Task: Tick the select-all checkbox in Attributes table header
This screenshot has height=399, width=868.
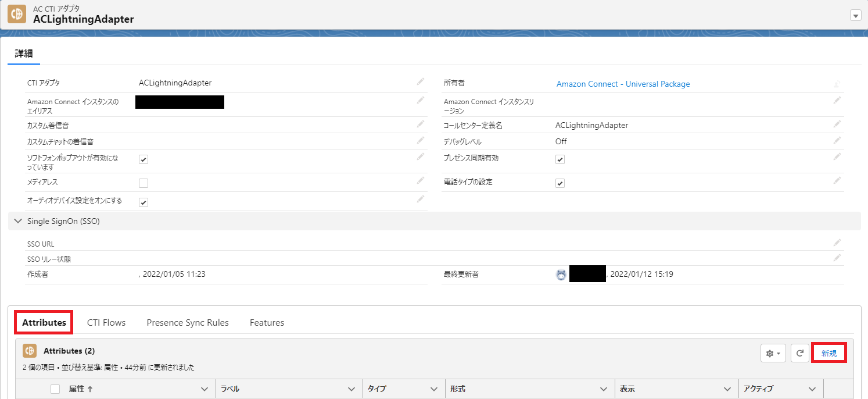Action: coord(55,389)
